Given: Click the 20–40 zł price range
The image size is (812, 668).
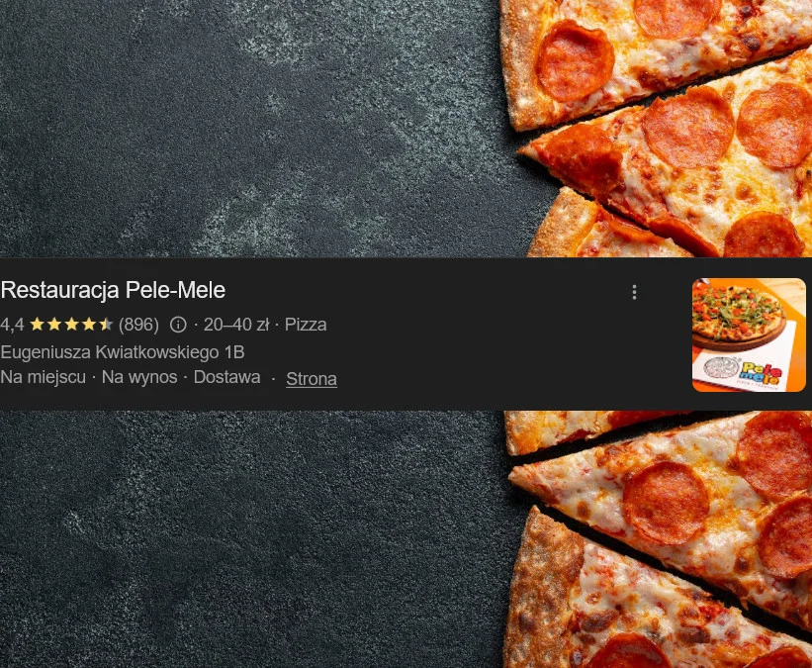Looking at the screenshot, I should tap(236, 325).
